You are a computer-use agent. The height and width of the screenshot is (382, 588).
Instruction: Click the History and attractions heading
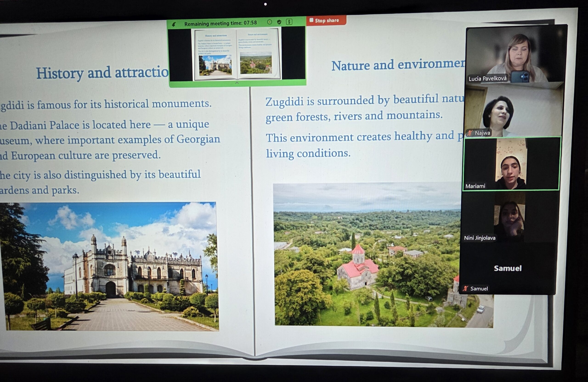click(x=102, y=73)
